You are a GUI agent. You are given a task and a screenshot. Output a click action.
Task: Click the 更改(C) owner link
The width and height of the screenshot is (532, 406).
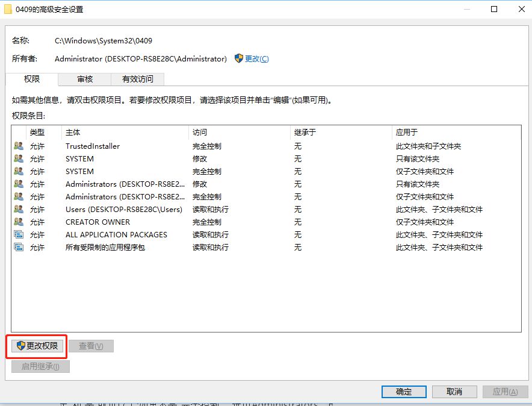(x=256, y=59)
